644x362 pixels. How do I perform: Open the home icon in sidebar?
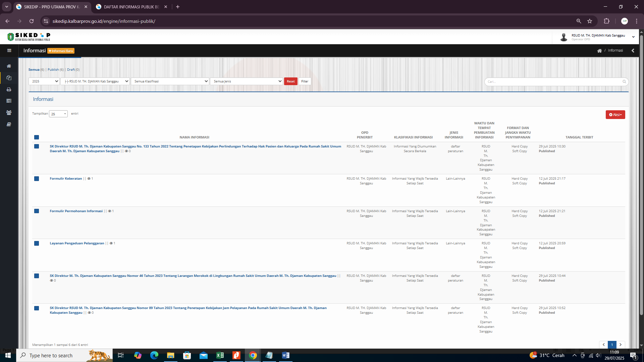point(9,66)
